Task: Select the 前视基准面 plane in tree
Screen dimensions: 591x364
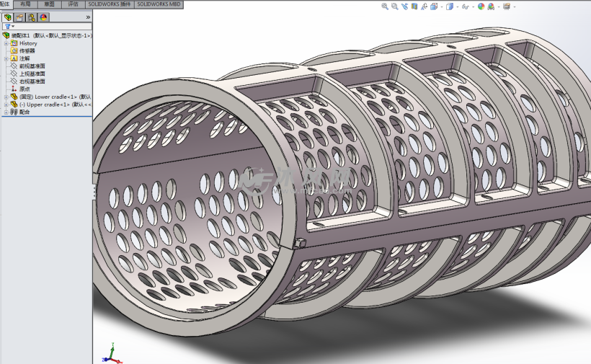Action: click(x=32, y=66)
